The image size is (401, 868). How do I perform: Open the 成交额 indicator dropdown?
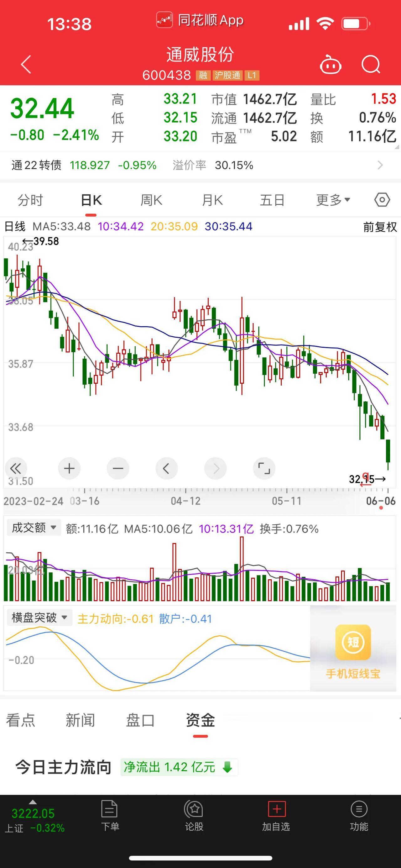tap(34, 528)
